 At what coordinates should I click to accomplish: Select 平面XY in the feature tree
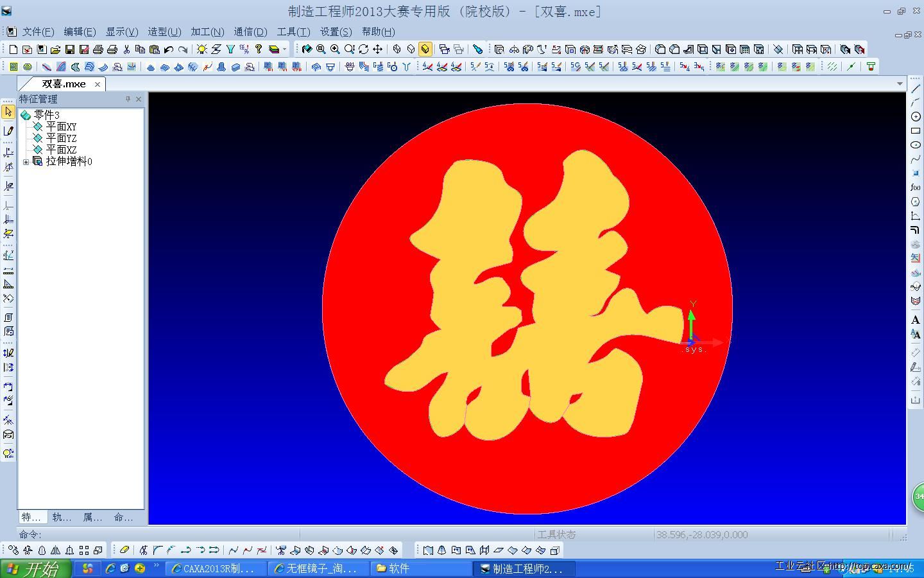coord(61,127)
